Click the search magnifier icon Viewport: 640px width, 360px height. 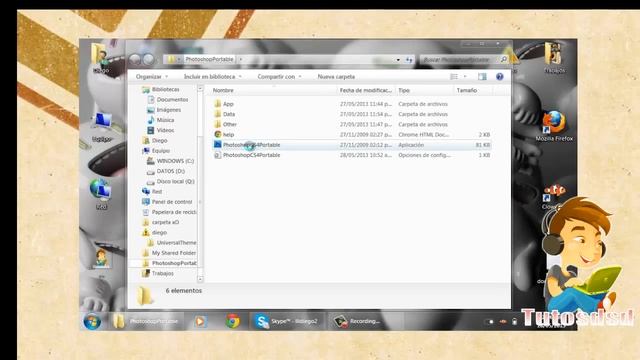point(504,60)
